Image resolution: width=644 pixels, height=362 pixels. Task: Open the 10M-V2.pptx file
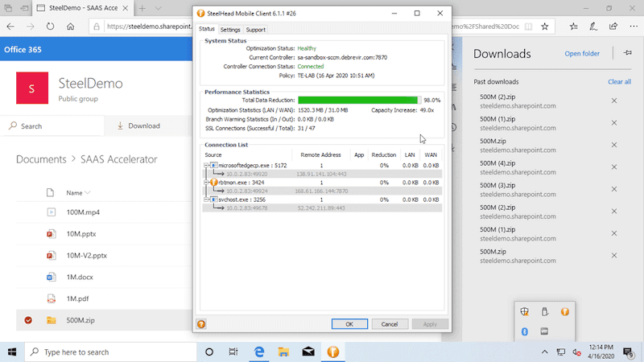click(x=87, y=255)
